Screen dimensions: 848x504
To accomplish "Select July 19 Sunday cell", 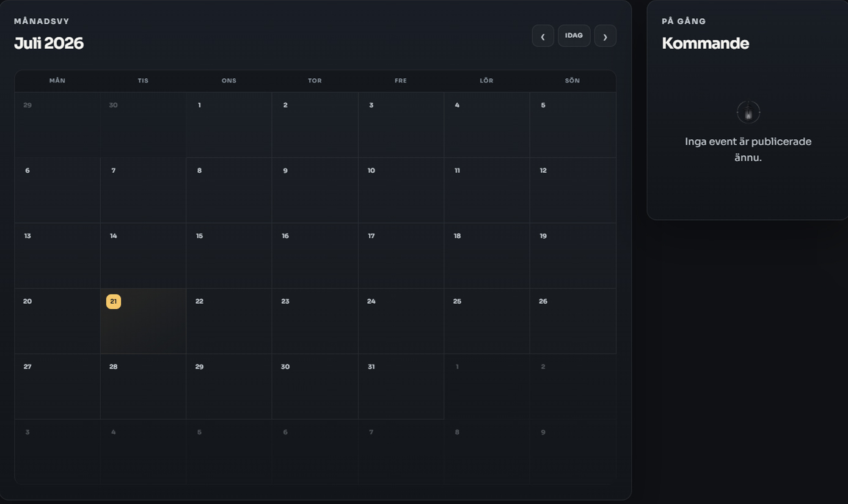I will [573, 255].
